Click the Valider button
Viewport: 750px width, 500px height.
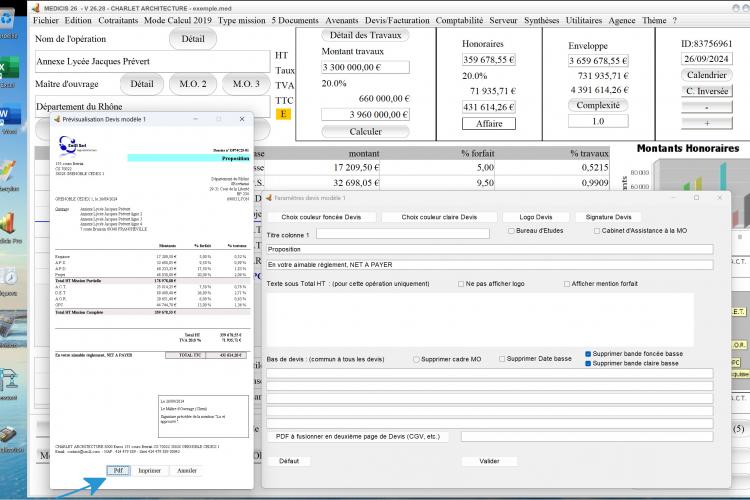[489, 461]
